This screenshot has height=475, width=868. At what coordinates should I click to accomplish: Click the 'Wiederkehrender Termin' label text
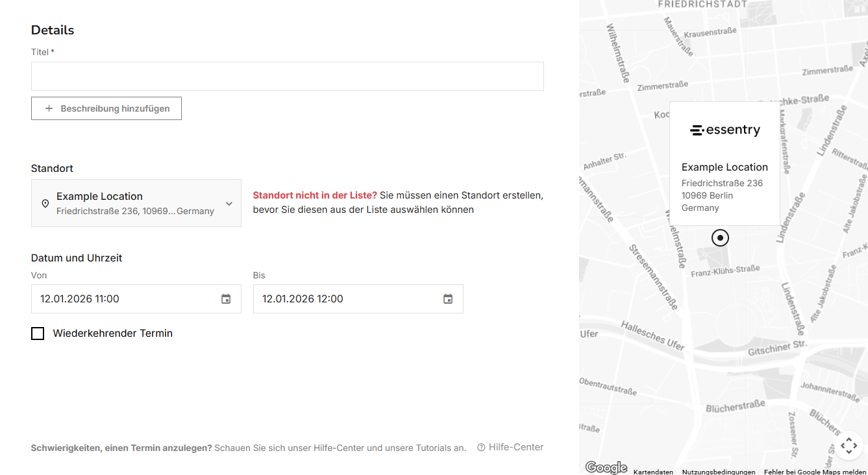[113, 334]
